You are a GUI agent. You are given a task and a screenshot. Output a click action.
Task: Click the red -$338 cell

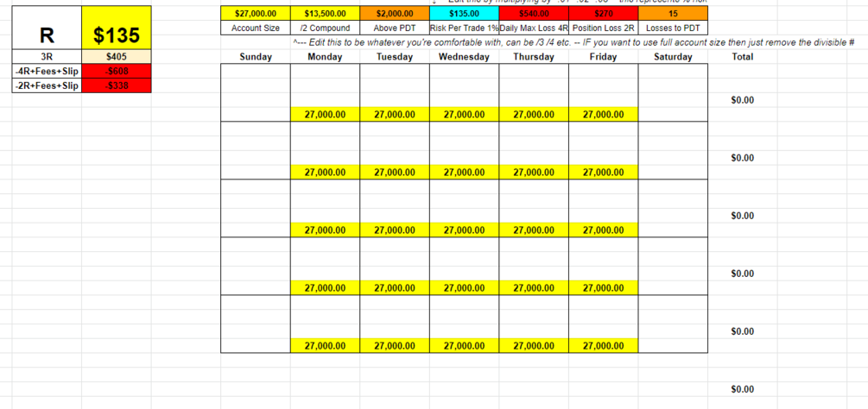coord(117,85)
